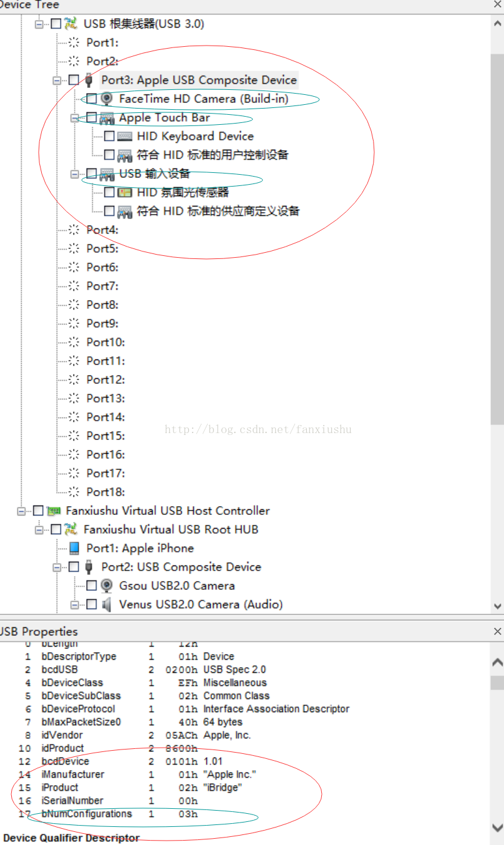The height and width of the screenshot is (845, 504).
Task: Click the Port2 USB Composite Device plug icon
Action: (89, 567)
